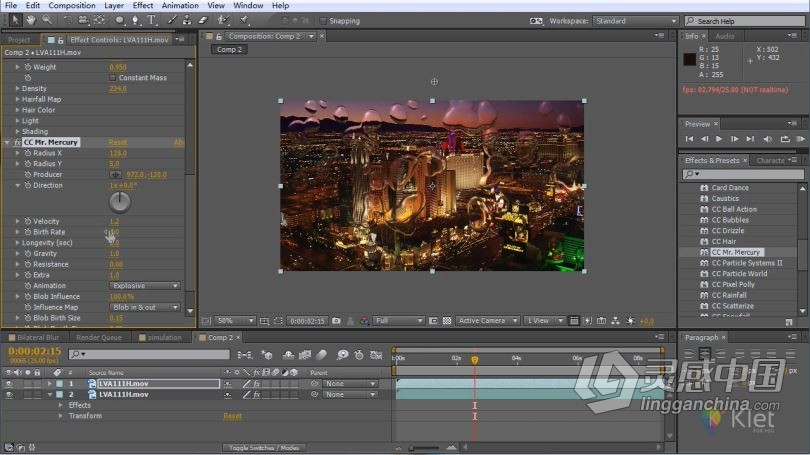Toggle effects switch on layer 1
Screen dimensions: 810x455
pos(256,384)
